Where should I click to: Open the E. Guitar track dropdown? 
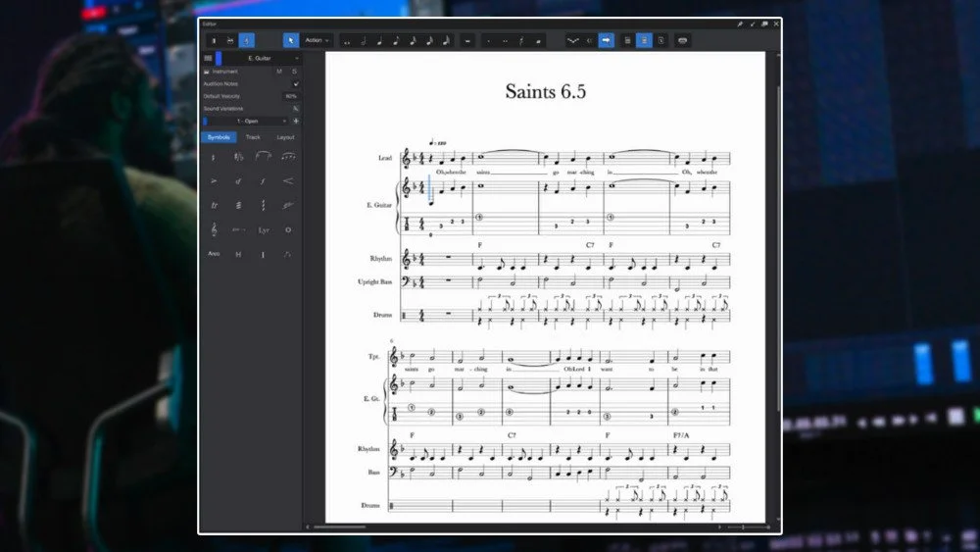[262, 58]
